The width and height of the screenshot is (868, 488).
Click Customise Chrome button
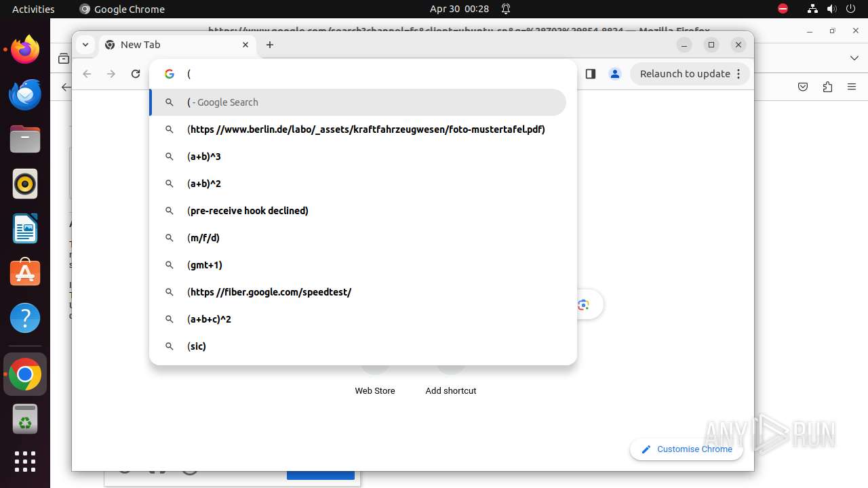[686, 449]
